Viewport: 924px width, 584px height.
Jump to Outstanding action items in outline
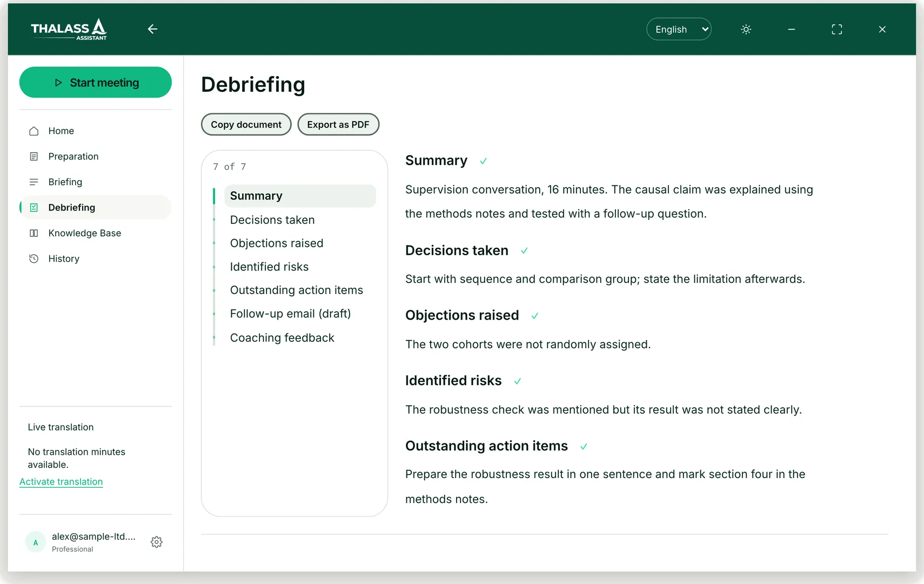pyautogui.click(x=297, y=290)
